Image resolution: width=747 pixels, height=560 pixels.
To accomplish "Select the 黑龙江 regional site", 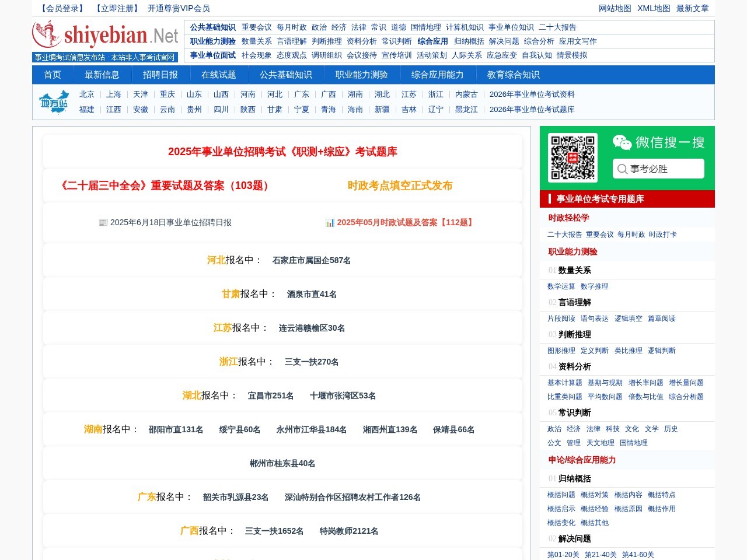I will coord(466,110).
